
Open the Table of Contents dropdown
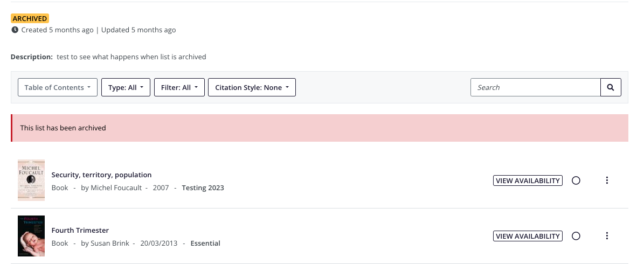(x=58, y=87)
